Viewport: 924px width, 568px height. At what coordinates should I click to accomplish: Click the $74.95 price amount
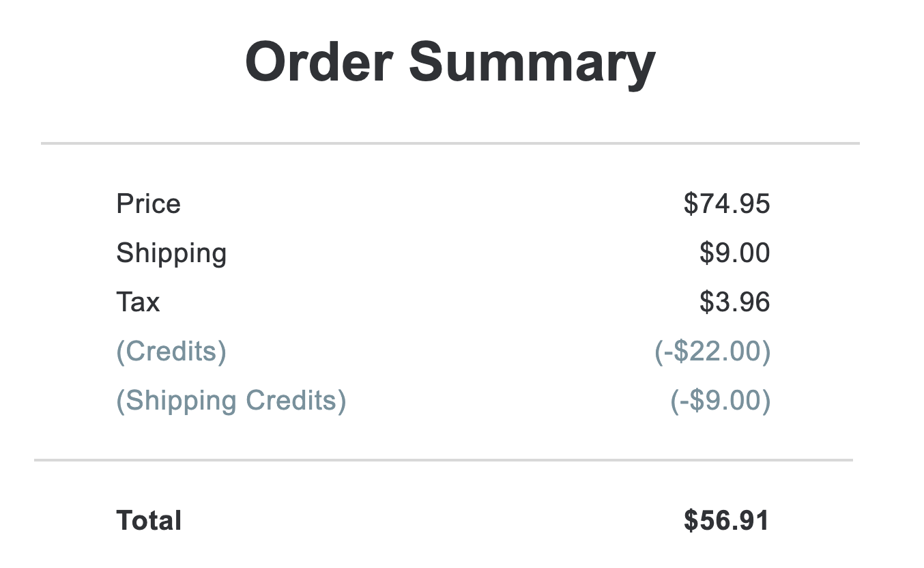(727, 203)
